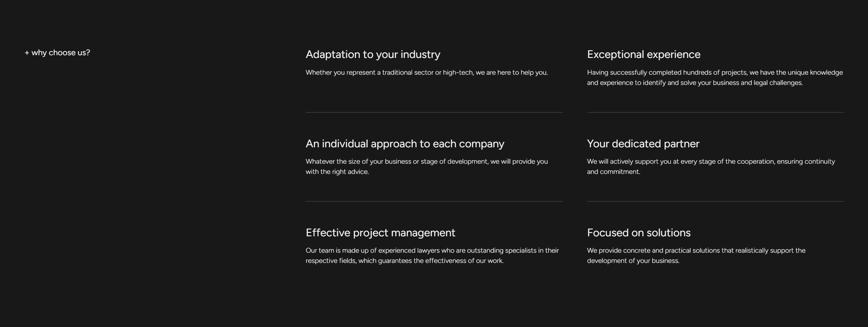Click divider line below Adaptation to your industry
868x327 pixels.
(434, 112)
